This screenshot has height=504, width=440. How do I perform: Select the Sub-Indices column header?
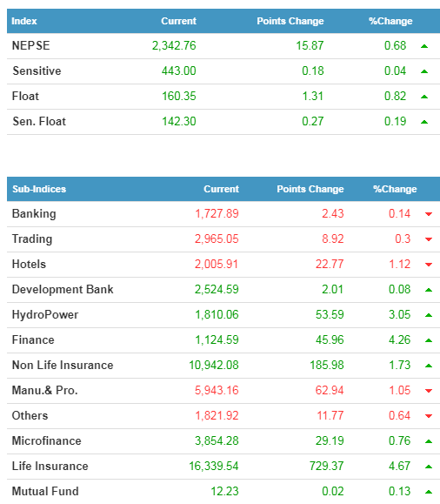[x=39, y=189]
